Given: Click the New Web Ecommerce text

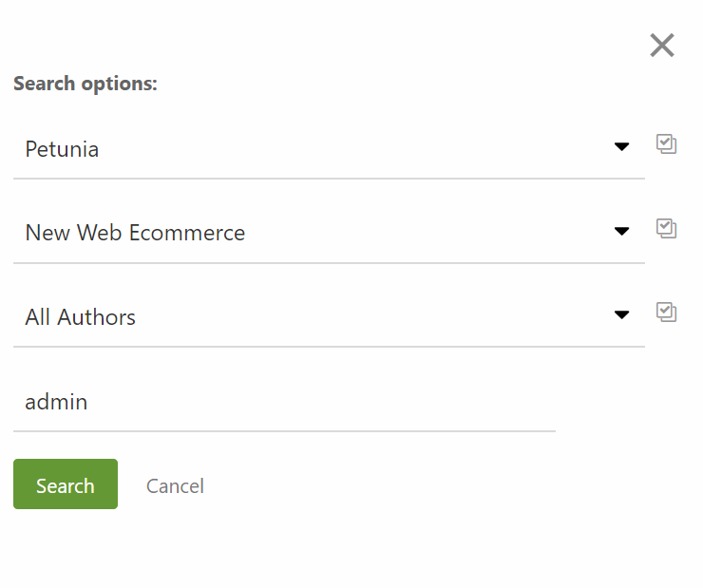Looking at the screenshot, I should 135,233.
